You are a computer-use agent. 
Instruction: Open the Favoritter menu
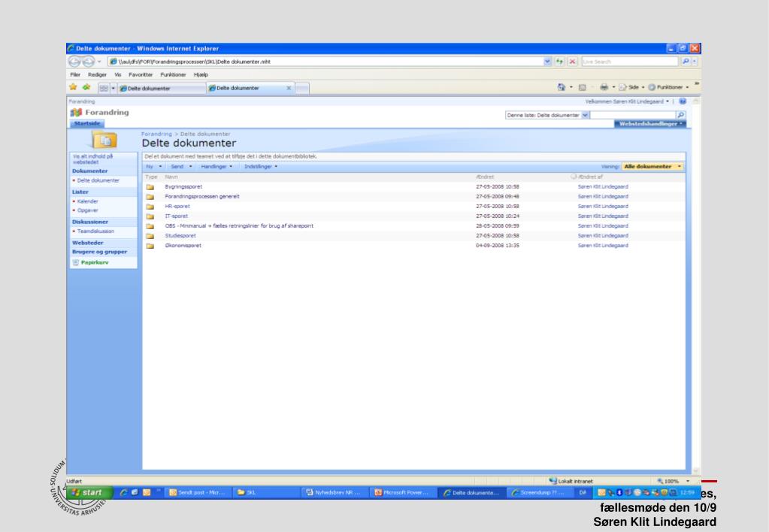(141, 74)
